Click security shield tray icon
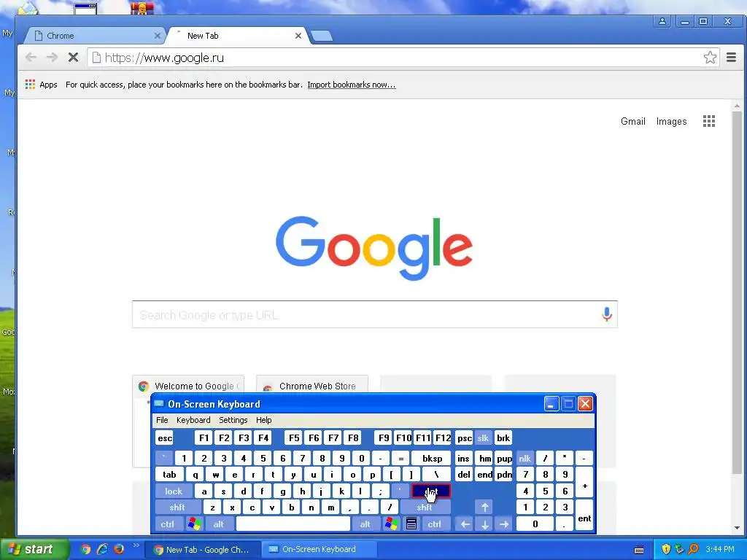 point(666,549)
